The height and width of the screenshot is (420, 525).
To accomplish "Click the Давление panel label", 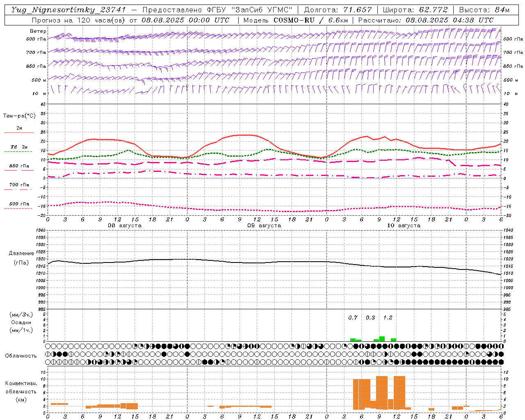I will point(21,253).
